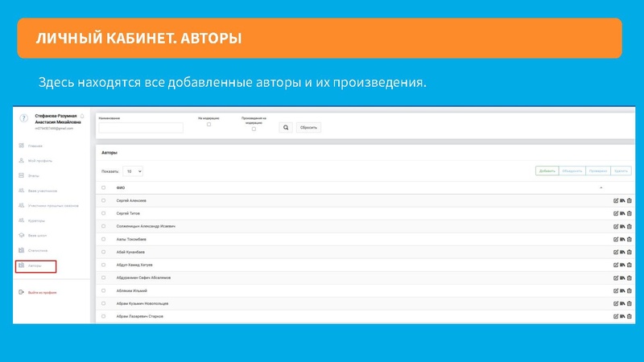
Task: Open works of Сергей Титов via the books icon
Action: [622, 213]
